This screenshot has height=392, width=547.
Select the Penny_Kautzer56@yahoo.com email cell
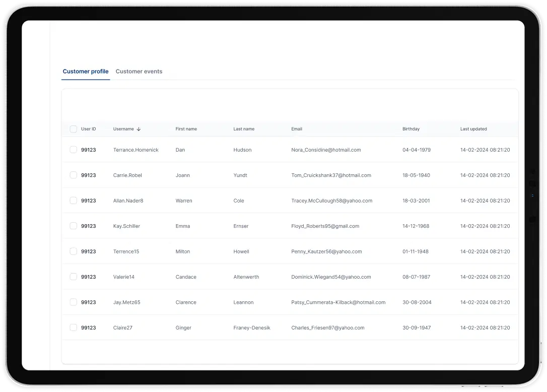[x=326, y=251]
